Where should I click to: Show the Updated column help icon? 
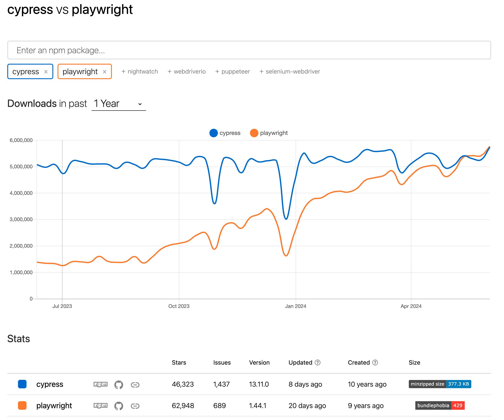317,362
